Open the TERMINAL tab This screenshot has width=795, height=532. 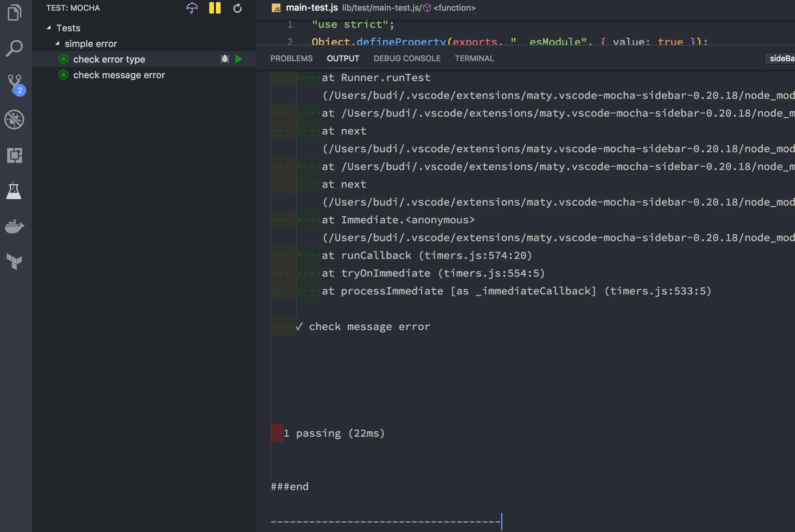pos(474,58)
